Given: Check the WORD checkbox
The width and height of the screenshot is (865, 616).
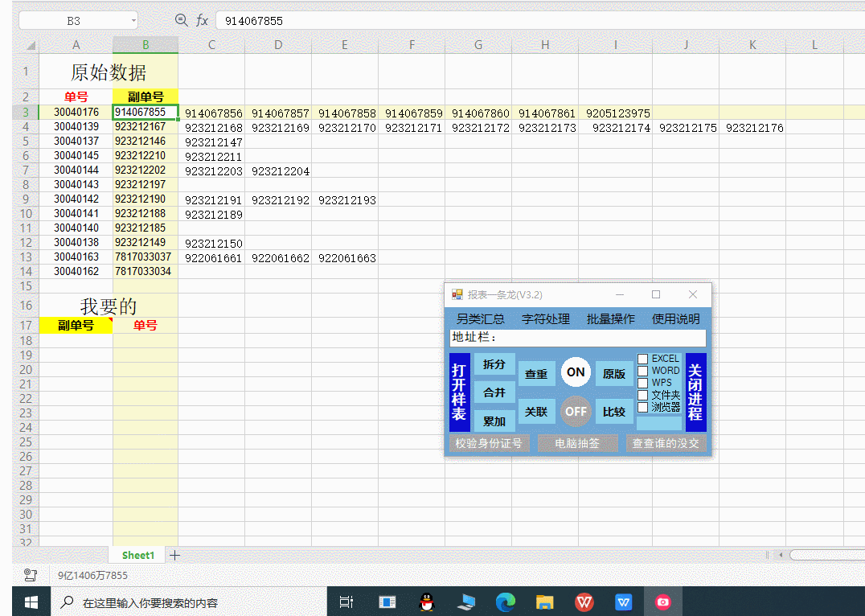Looking at the screenshot, I should (x=642, y=371).
